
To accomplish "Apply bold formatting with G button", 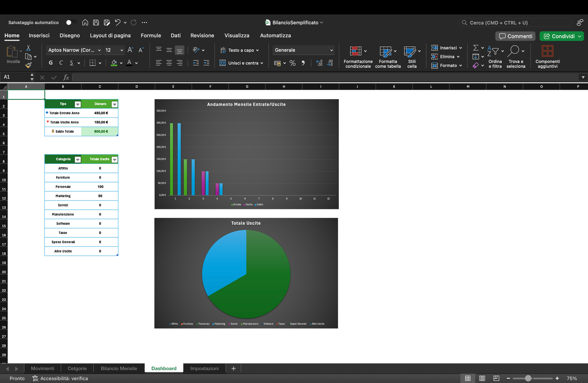I will click(x=51, y=63).
